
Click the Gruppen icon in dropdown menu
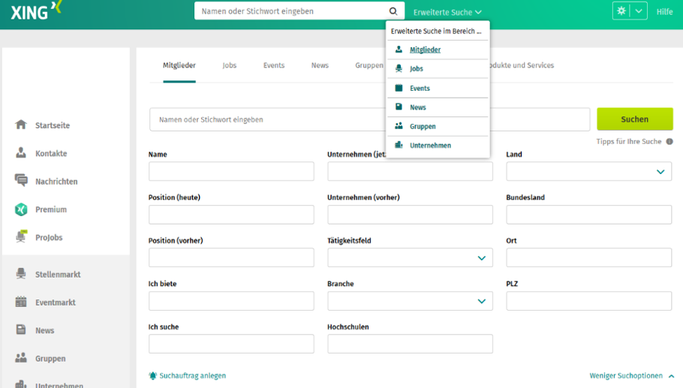[399, 126]
